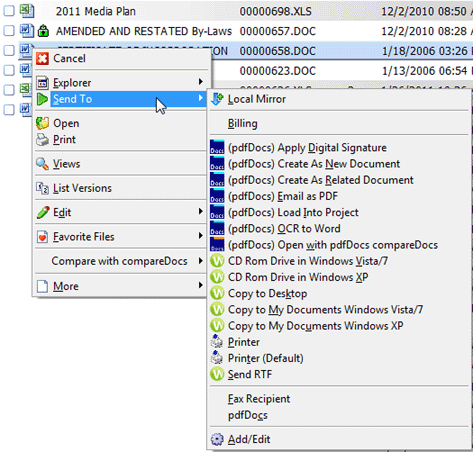Expand the Edit submenu arrow
The image size is (473, 452).
point(200,211)
